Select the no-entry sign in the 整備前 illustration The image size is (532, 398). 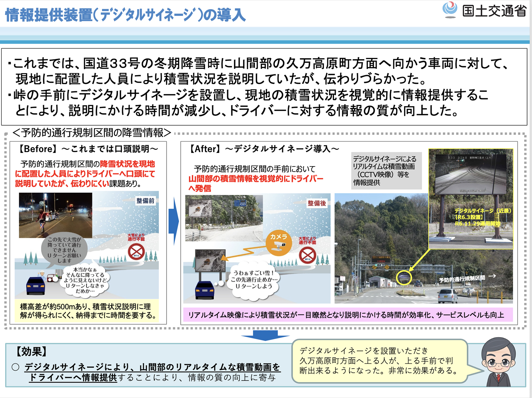(x=136, y=252)
